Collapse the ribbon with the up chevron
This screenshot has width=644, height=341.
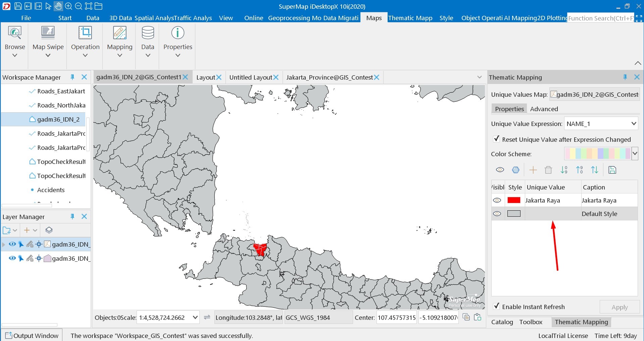[638, 63]
